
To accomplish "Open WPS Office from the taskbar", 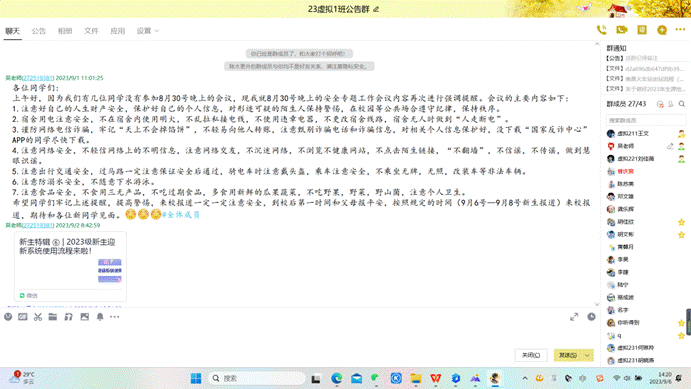I will click(435, 378).
